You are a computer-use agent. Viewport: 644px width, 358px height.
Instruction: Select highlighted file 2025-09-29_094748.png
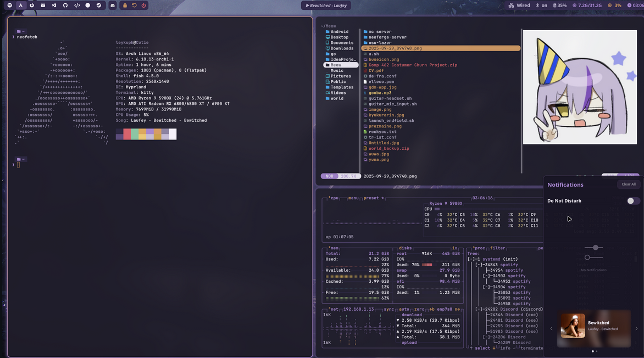(x=441, y=48)
